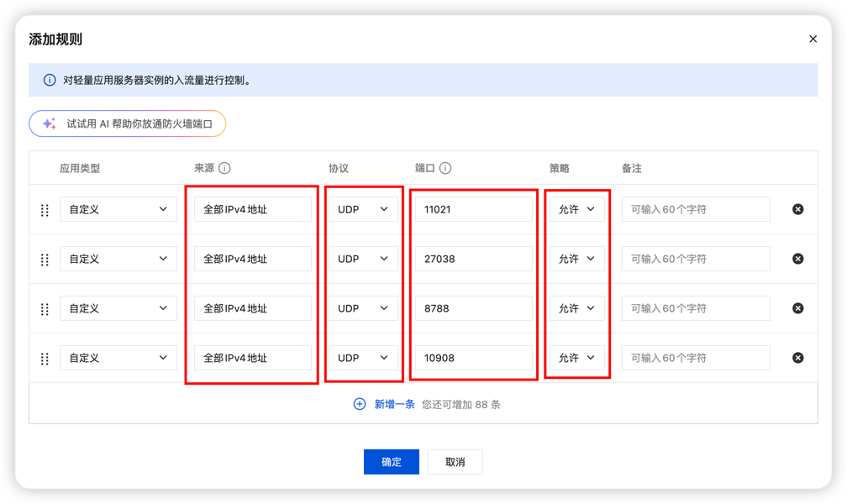This screenshot has width=847, height=504.
Task: Open the 自定义 application type dropdown in first row
Action: point(118,209)
